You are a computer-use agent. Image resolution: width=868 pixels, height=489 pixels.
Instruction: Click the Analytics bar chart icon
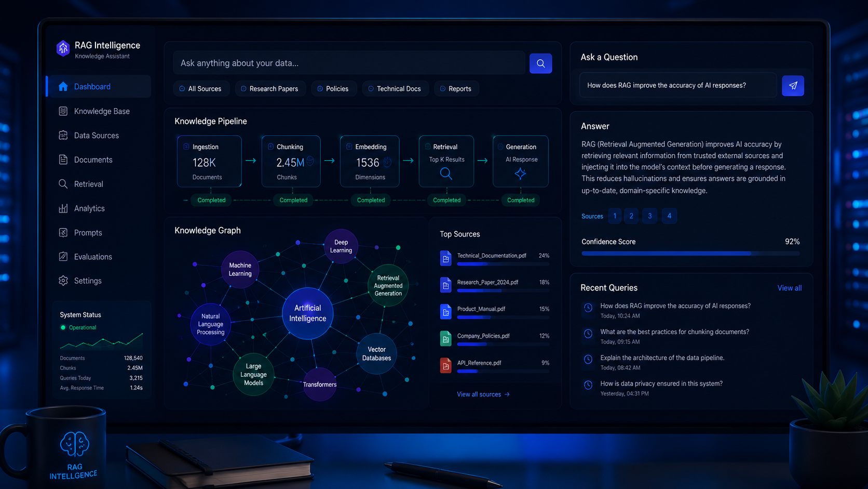[63, 208]
